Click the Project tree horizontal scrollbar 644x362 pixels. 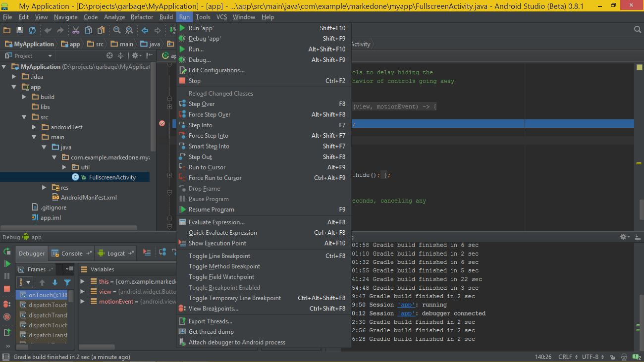coord(69,228)
